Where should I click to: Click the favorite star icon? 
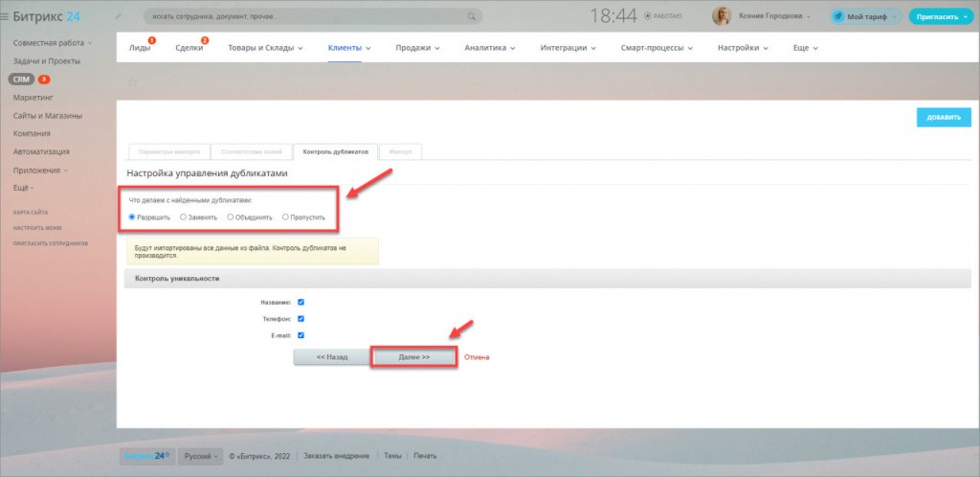[x=132, y=83]
